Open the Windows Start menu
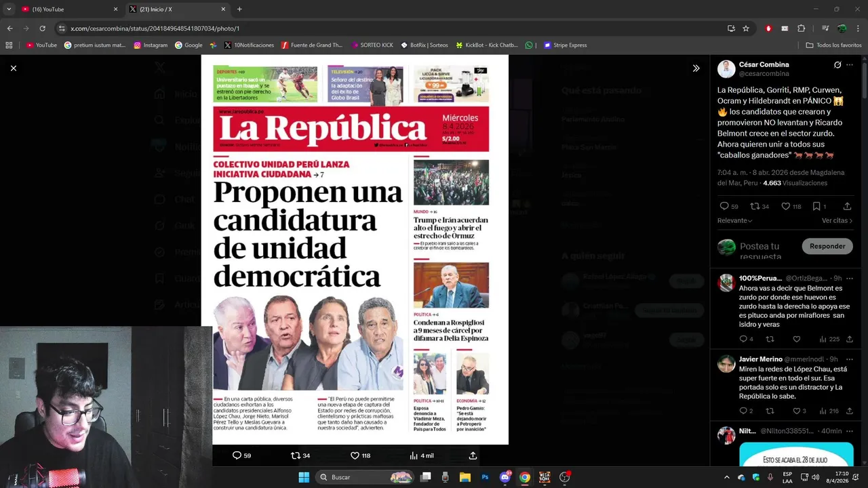 point(304,477)
